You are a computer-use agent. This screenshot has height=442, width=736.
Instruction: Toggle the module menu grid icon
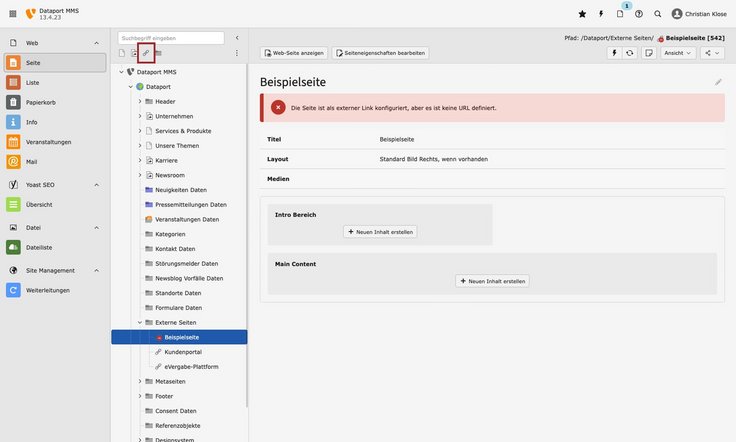(13, 14)
